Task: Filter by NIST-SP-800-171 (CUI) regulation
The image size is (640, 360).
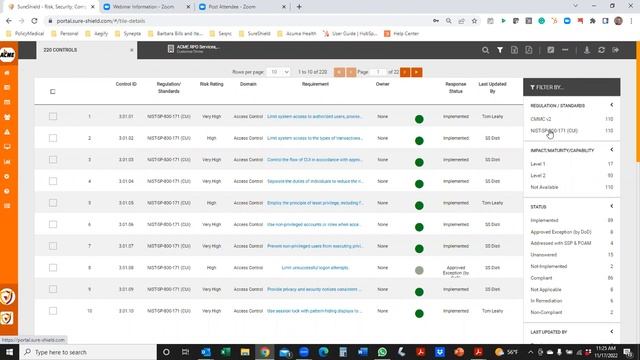Action: point(554,131)
